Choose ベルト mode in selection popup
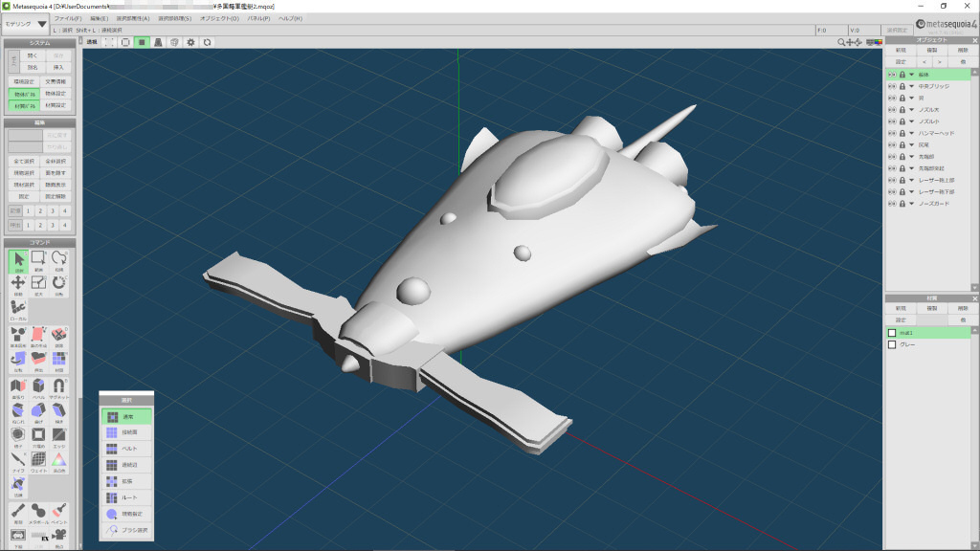 coord(126,449)
